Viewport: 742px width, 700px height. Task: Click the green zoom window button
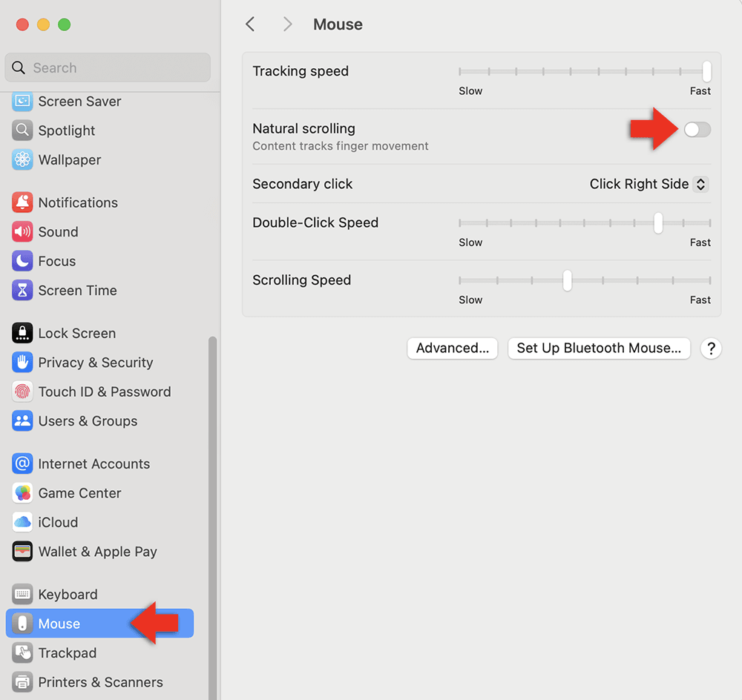click(65, 24)
